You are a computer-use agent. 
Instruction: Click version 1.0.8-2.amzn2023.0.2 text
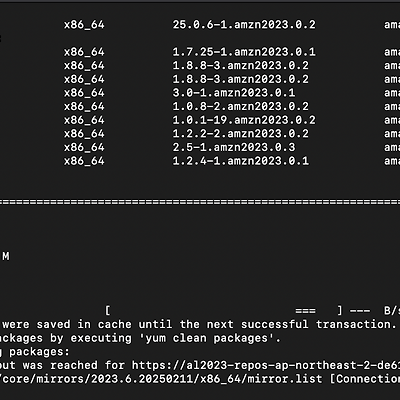pos(241,106)
